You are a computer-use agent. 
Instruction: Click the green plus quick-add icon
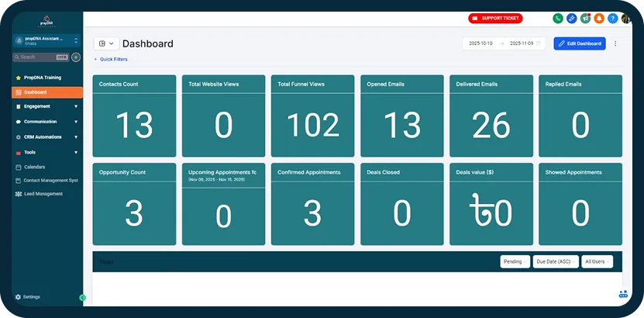(x=76, y=57)
